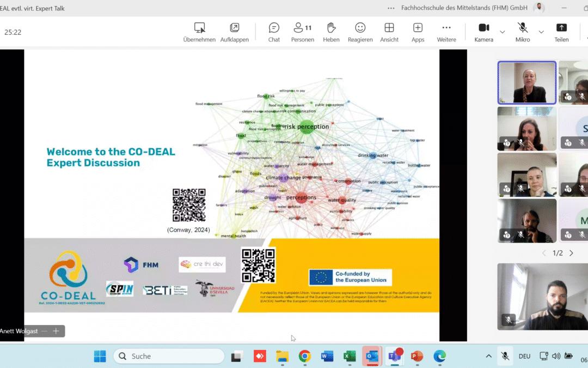This screenshot has width=588, height=368.
Task: Open the Weitere more actions menu
Action: pyautogui.click(x=446, y=32)
